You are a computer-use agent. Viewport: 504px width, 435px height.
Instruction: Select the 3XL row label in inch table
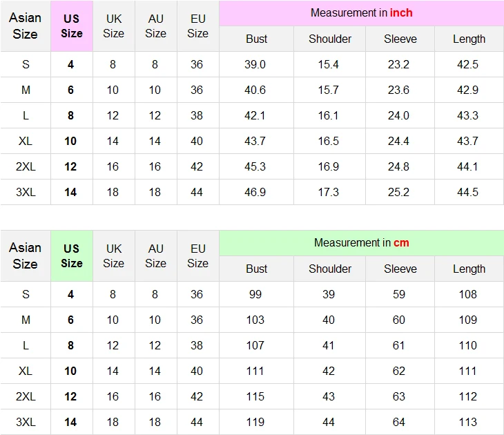[x=26, y=192]
